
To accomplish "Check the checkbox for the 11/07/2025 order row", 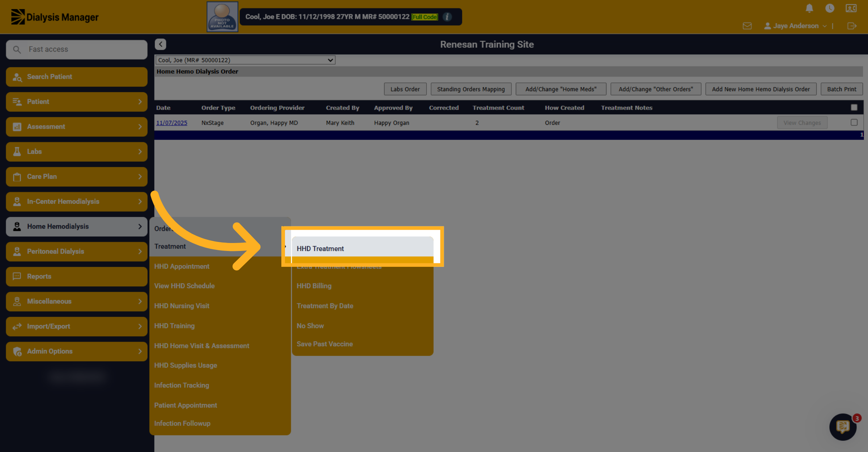I will 854,122.
